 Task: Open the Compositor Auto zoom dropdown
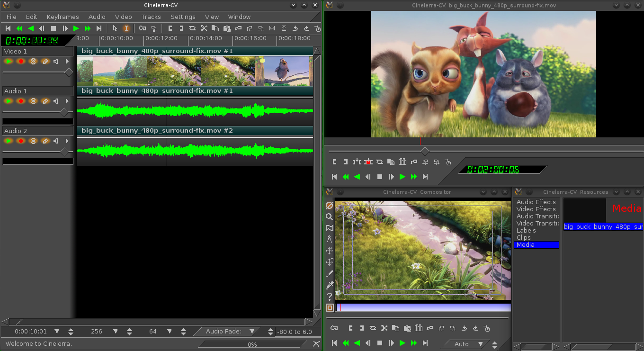coord(481,344)
